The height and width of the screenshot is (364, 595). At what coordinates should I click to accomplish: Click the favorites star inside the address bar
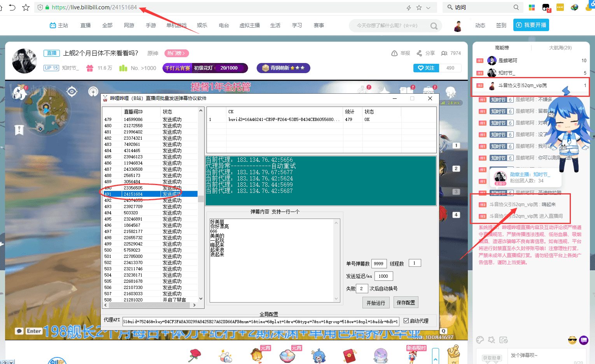click(419, 8)
